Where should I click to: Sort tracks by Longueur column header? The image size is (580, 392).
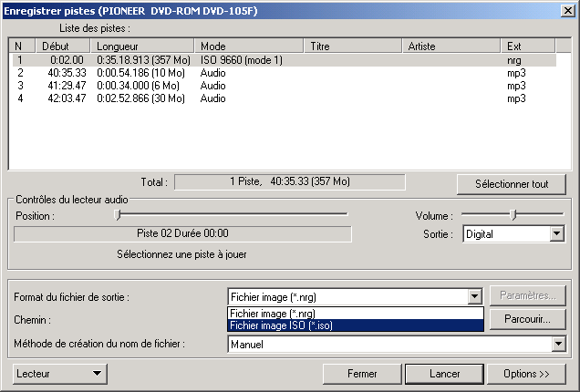[x=142, y=46]
